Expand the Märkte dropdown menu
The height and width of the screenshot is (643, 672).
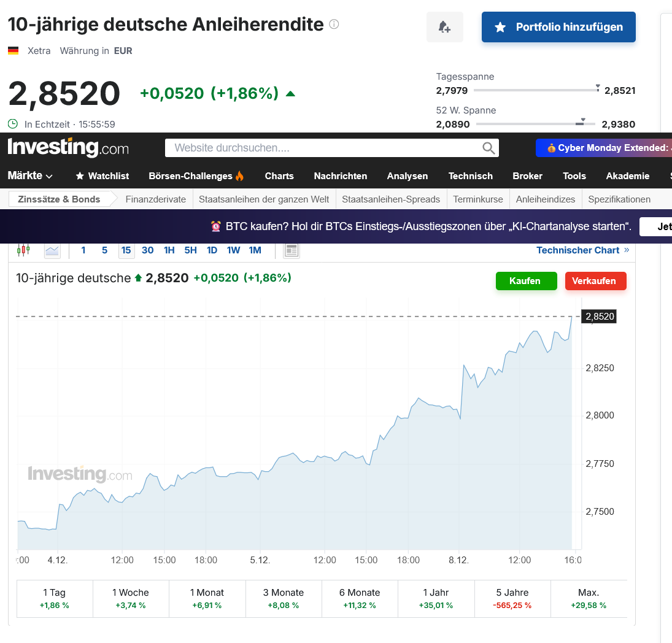point(30,176)
